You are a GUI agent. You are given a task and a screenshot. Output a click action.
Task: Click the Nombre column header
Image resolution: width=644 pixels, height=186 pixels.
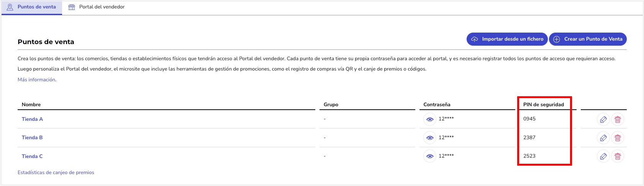point(31,105)
